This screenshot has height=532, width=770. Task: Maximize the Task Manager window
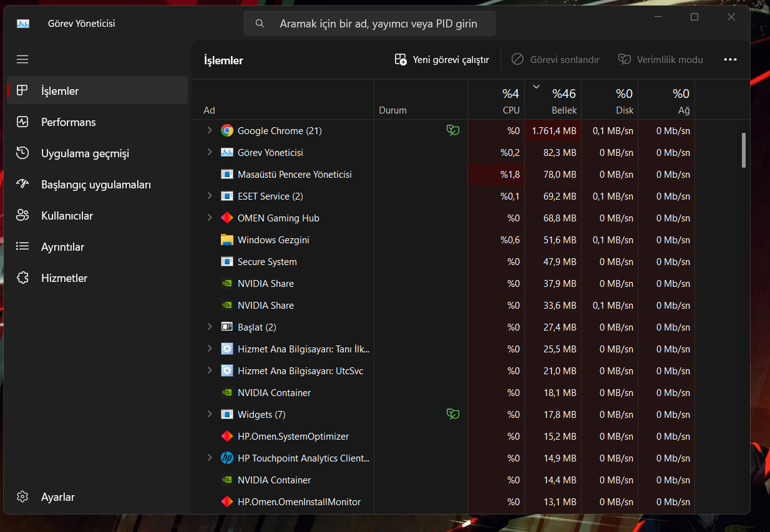point(694,17)
